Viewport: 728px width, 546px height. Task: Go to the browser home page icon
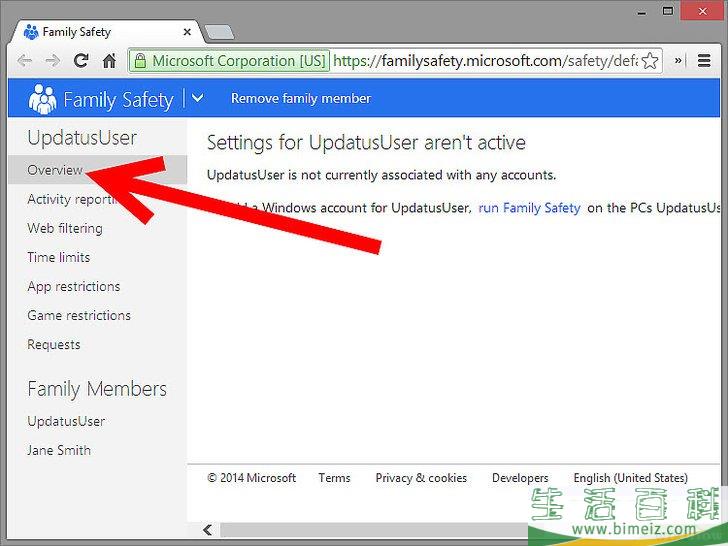pos(109,60)
